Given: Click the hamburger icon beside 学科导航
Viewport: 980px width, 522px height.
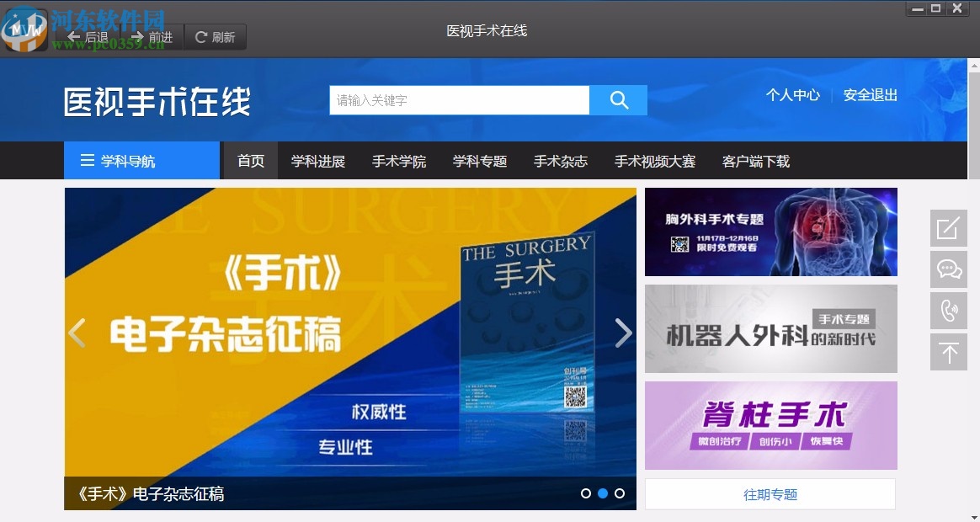Looking at the screenshot, I should click(x=88, y=160).
